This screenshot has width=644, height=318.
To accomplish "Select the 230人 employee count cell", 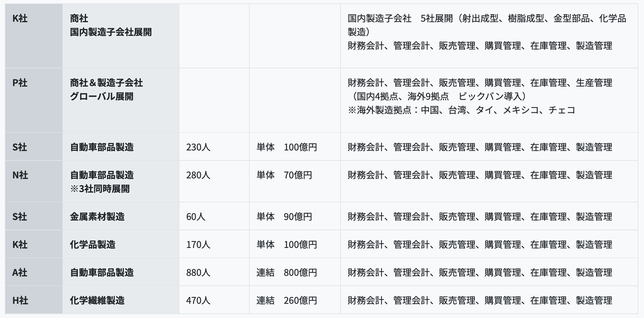I will 214,146.
